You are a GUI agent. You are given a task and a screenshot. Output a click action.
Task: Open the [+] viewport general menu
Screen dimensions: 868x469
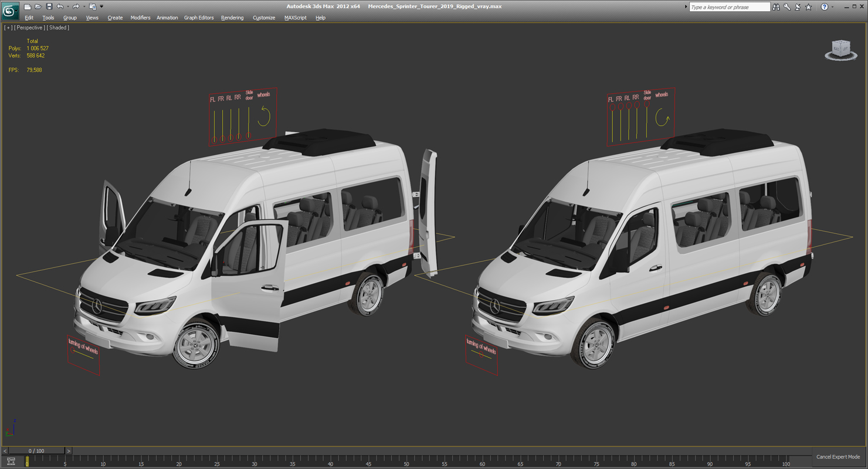tap(8, 28)
